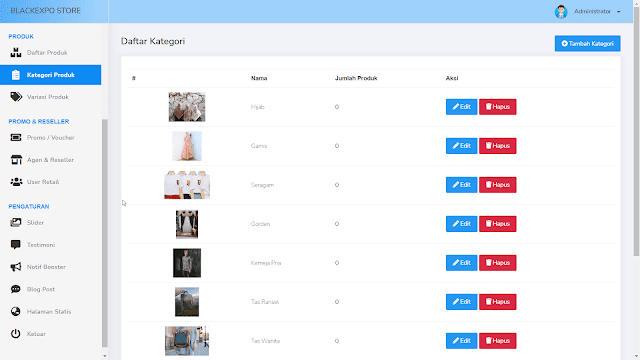The image size is (640, 360).
Task: Select Kategori Produk clipboard icon
Action: 16,75
